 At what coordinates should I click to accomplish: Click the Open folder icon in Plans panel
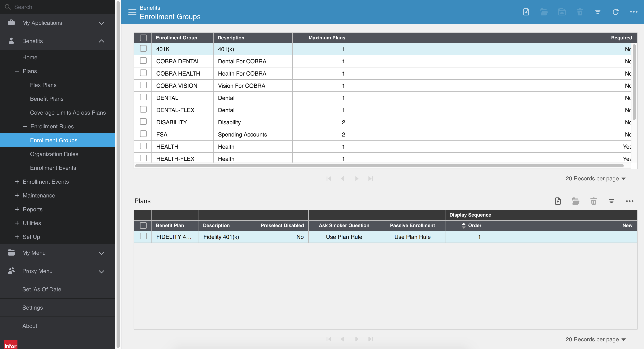576,201
